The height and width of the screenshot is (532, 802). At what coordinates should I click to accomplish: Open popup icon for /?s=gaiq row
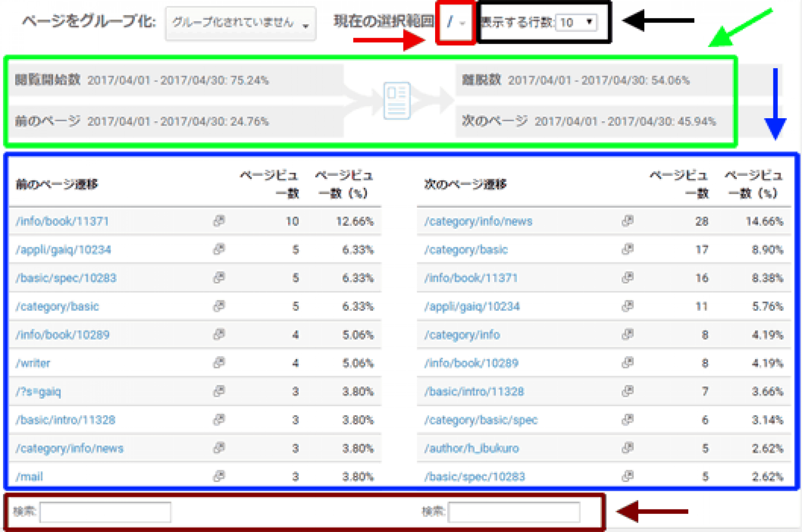tap(219, 391)
